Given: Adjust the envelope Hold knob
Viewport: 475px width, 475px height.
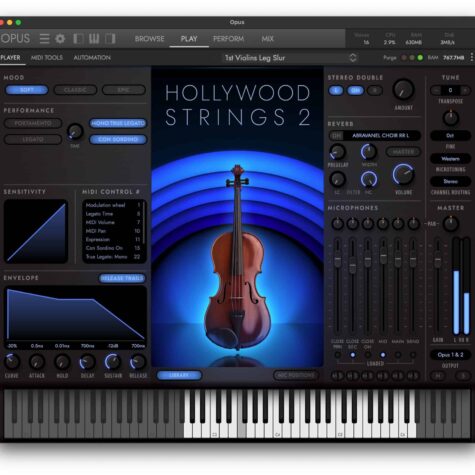Looking at the screenshot, I should coord(62,362).
